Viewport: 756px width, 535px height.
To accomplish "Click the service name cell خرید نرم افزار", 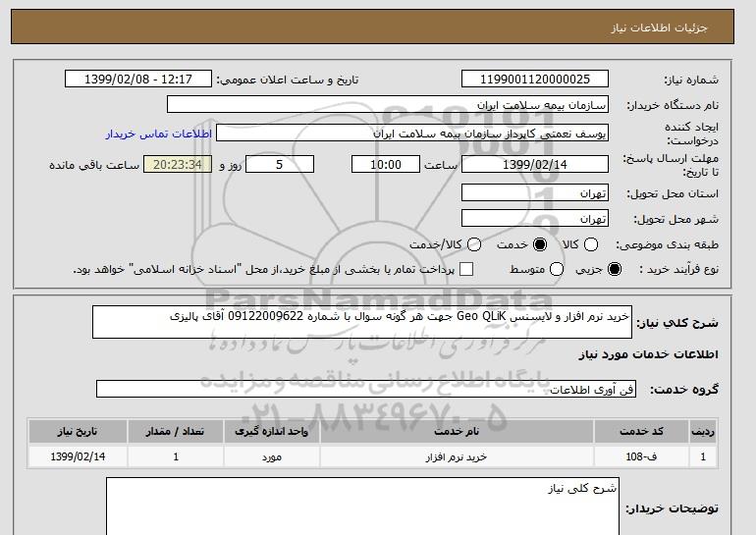I will 457,456.
